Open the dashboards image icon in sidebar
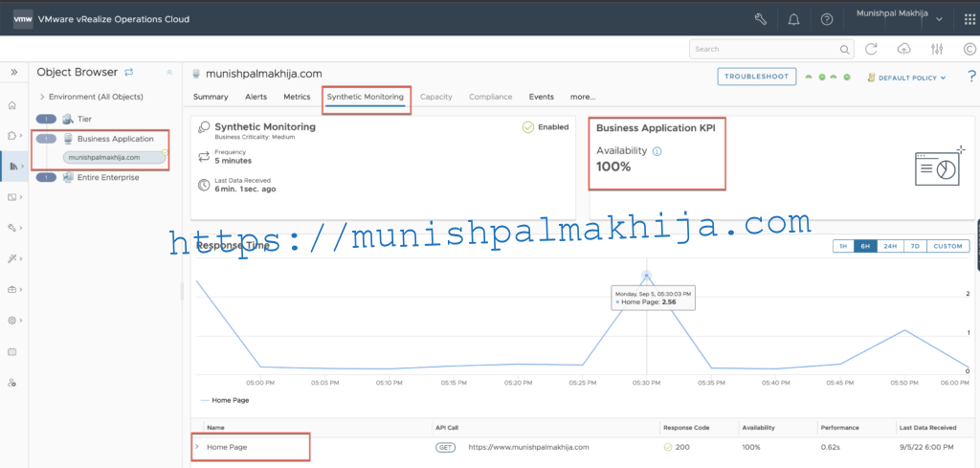This screenshot has width=980, height=468. click(11, 197)
